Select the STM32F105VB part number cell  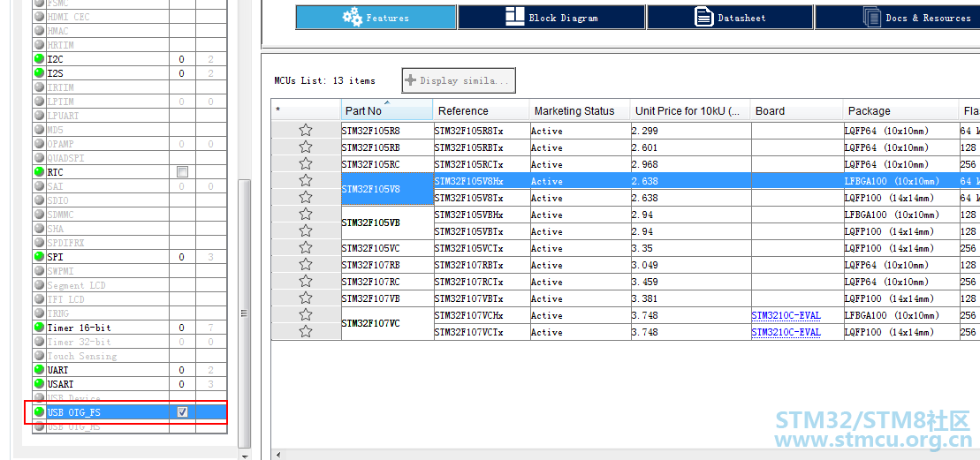click(x=387, y=222)
